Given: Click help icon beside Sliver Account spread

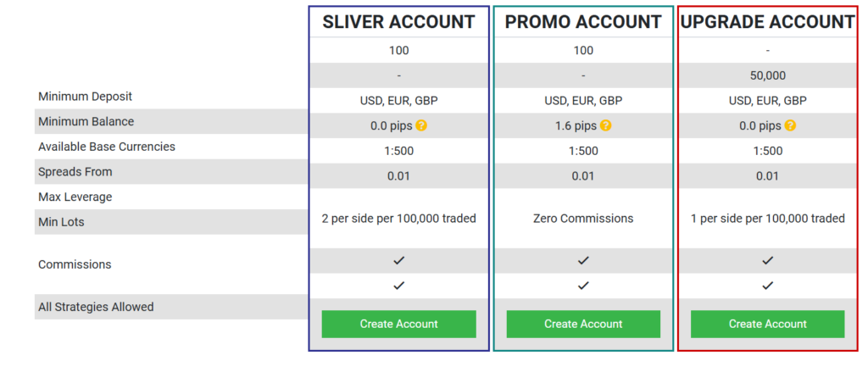Looking at the screenshot, I should 421,125.
